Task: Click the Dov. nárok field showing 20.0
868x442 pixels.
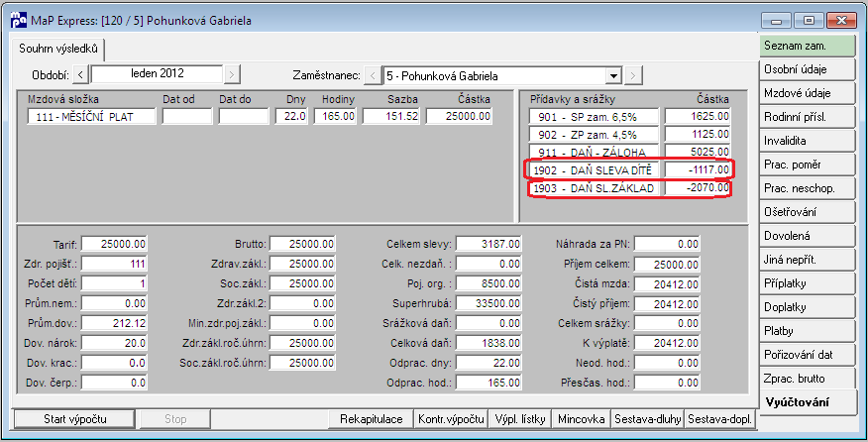Action: point(114,344)
